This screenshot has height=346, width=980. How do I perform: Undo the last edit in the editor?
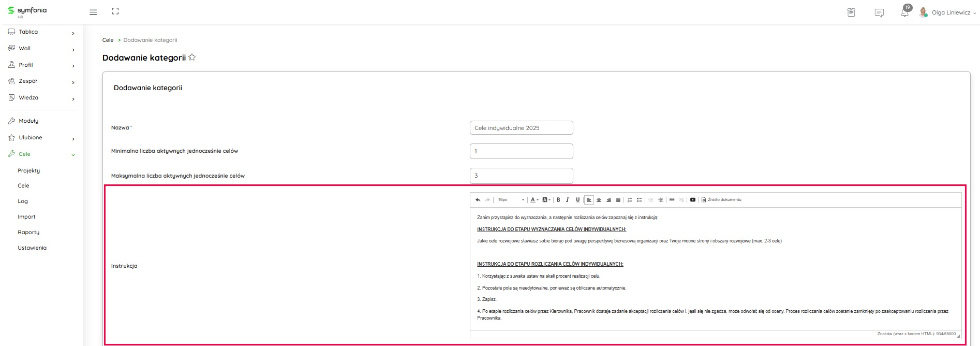(478, 200)
